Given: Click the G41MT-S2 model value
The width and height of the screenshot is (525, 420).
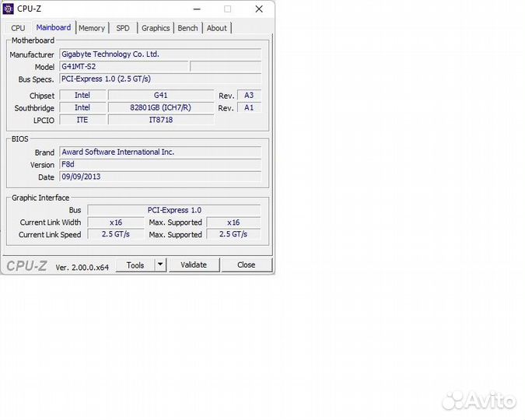Looking at the screenshot, I should click(x=124, y=67).
